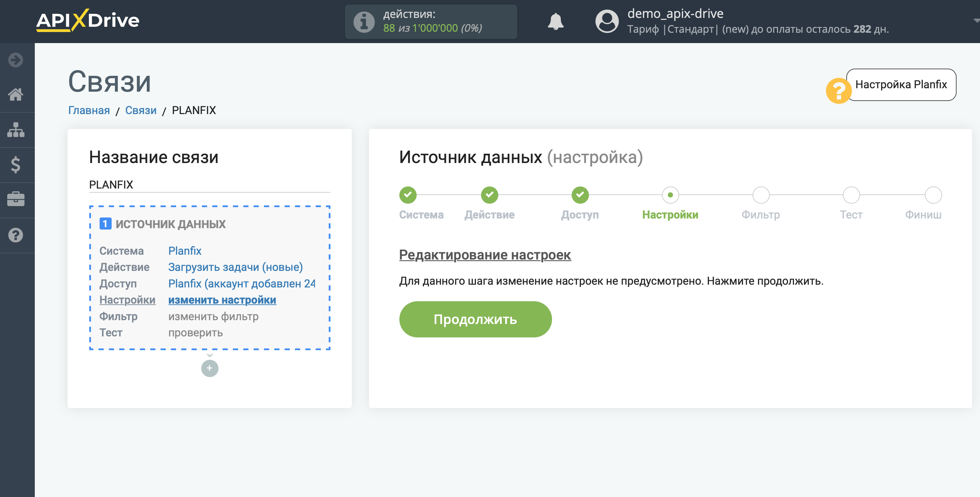Viewport: 980px width, 497px height.
Task: Click the Действие row label in source block
Action: pos(124,267)
